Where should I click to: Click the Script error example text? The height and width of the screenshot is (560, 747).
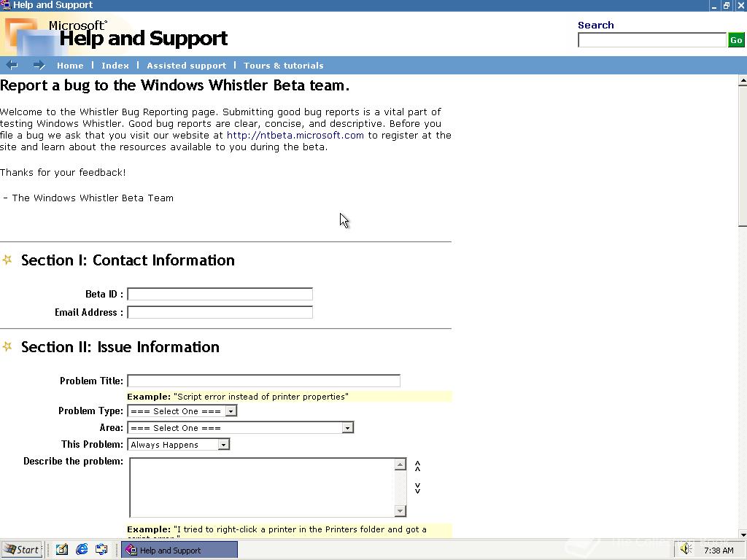[x=238, y=397]
